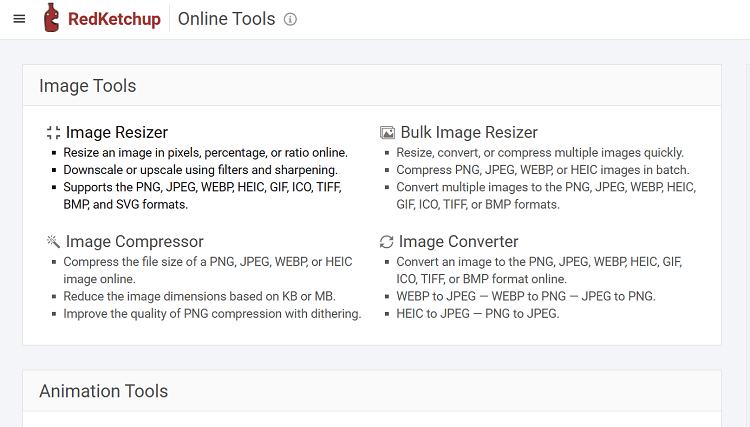Click 'HEIC to JPEG — PNG to JPEG.' bullet
Screen dimensions: 750x427
point(477,314)
